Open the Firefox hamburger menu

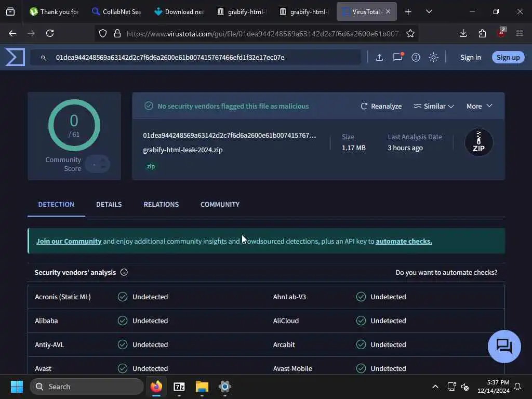coord(520,33)
